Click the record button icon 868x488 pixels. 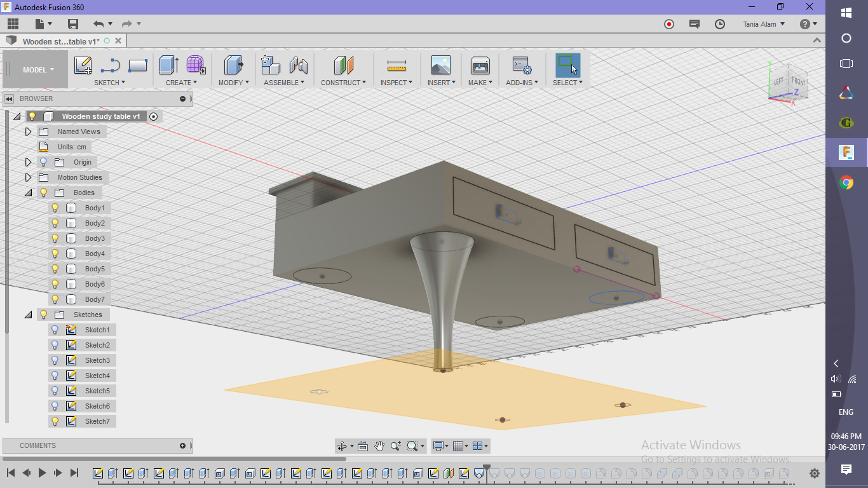[x=669, y=24]
